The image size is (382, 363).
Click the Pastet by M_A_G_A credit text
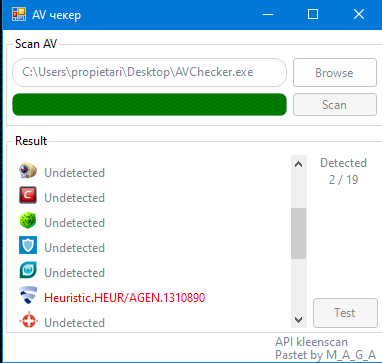coord(326,354)
